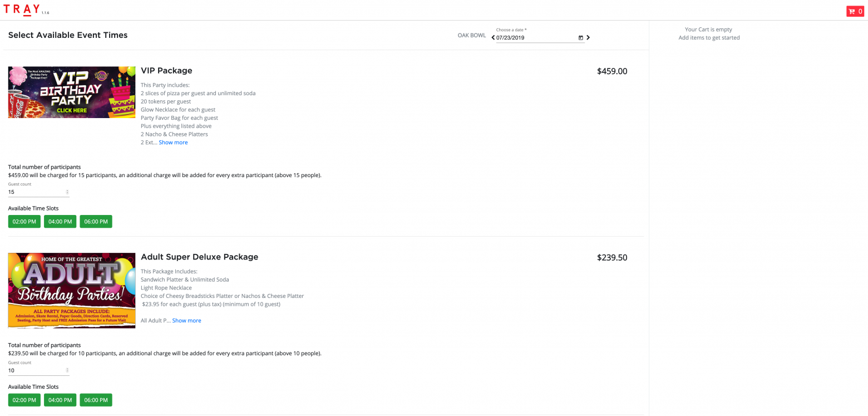This screenshot has width=868, height=416.
Task: Select 04:00 PM slot for Adult Super Deluxe
Action: pos(60,400)
